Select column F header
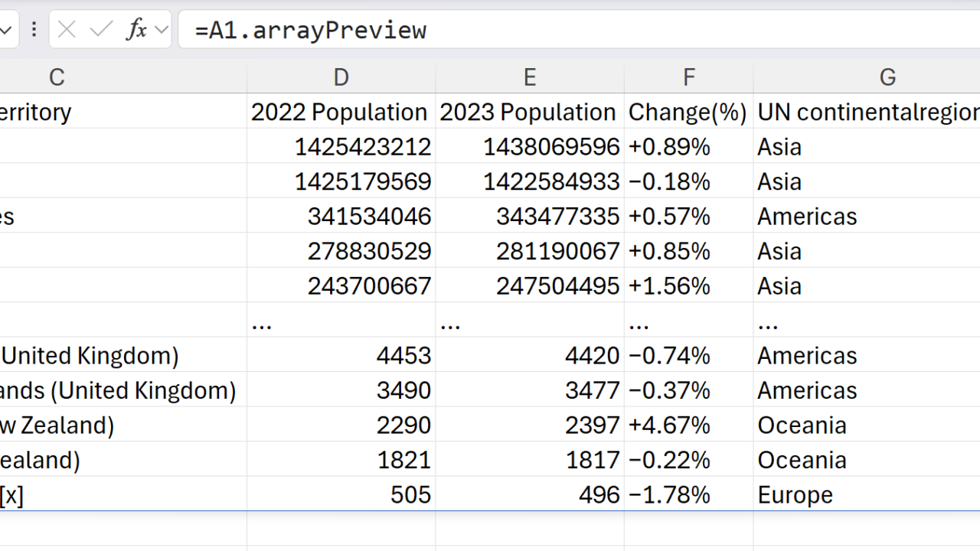 (689, 77)
